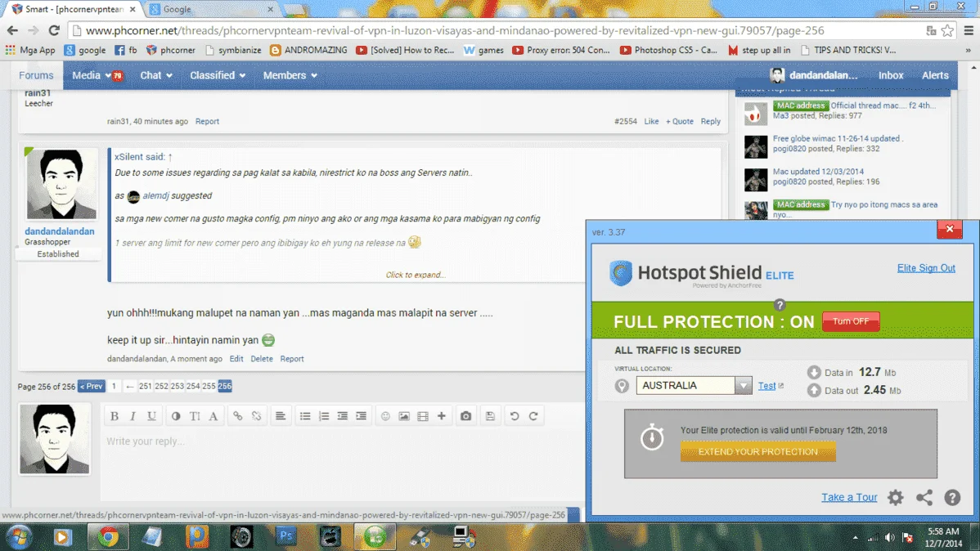Image resolution: width=980 pixels, height=551 pixels.
Task: Show hidden system tray icons arrow
Action: pos(855,537)
